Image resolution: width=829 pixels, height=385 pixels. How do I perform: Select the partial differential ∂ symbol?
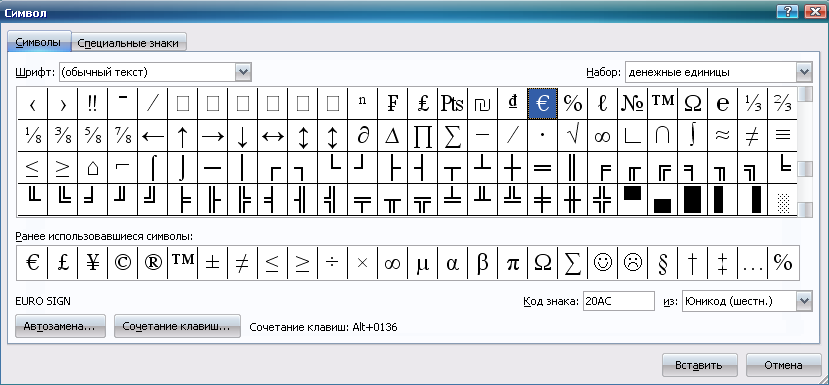(363, 136)
